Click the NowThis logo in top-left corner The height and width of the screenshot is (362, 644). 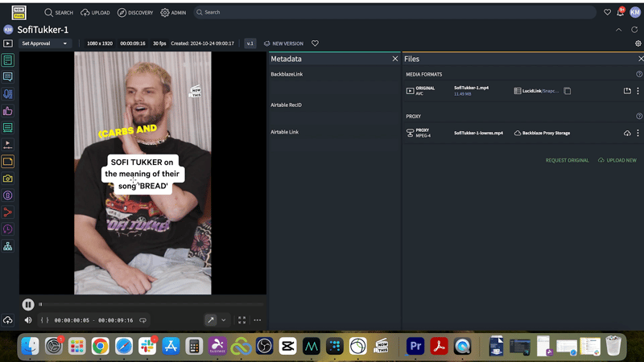pos(19,13)
